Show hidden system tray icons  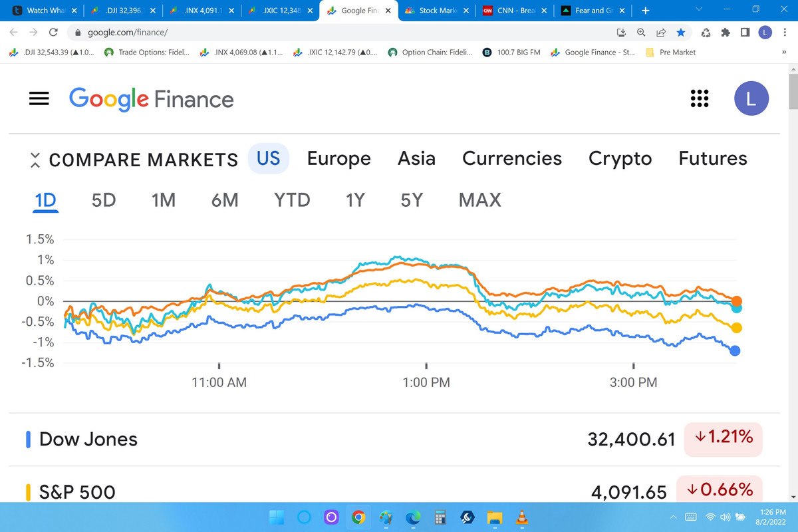(x=672, y=517)
